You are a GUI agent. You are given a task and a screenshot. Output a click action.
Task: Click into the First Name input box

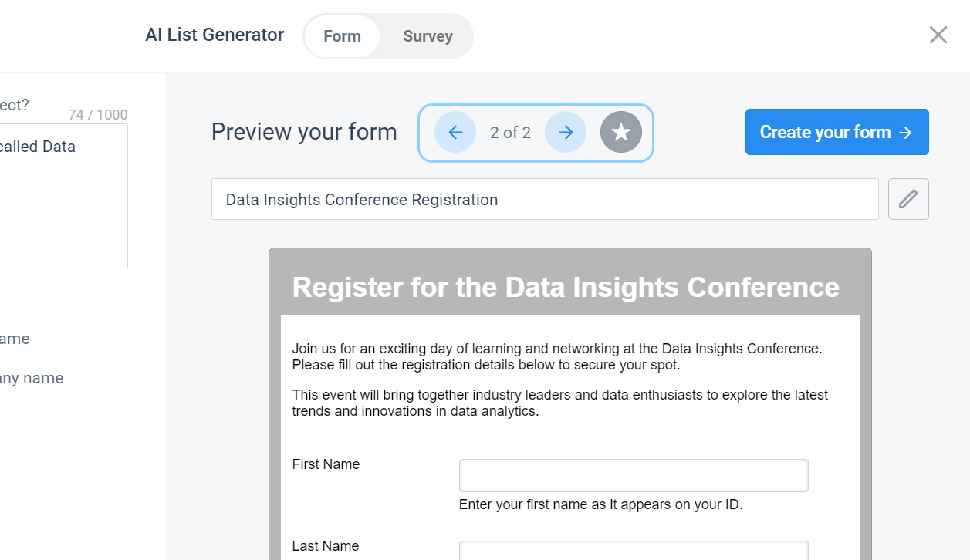[634, 475]
